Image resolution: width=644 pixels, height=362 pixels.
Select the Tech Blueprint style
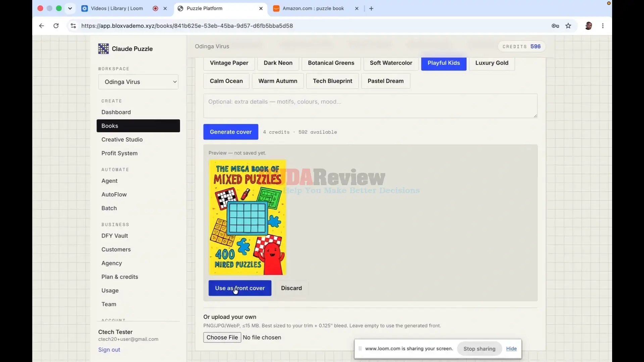point(332,81)
